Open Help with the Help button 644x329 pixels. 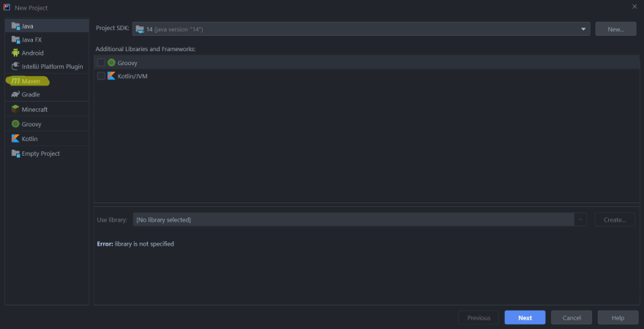pos(618,317)
